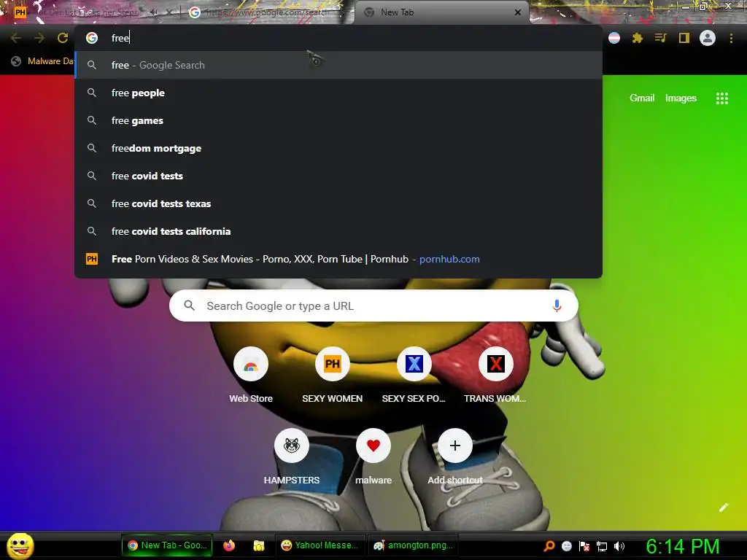747x560 pixels.
Task: Click the smiley Start button
Action: click(20, 545)
